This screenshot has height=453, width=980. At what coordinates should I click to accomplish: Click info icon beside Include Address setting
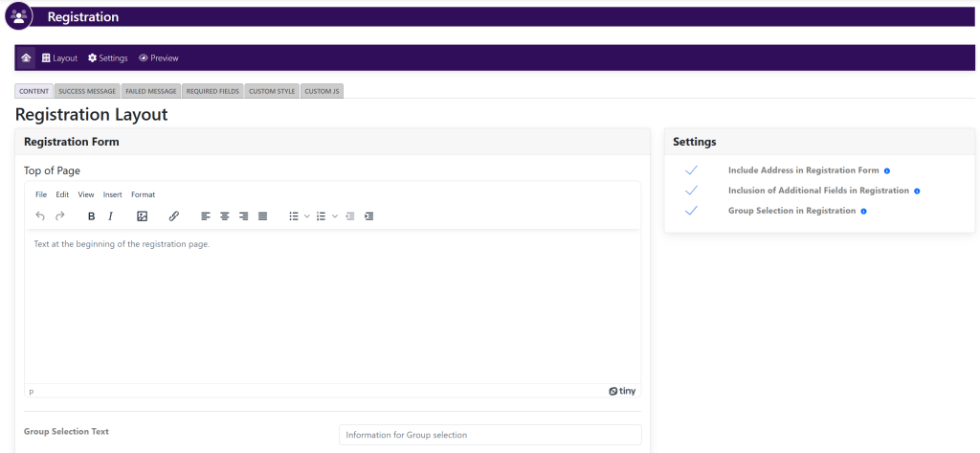pyautogui.click(x=887, y=171)
